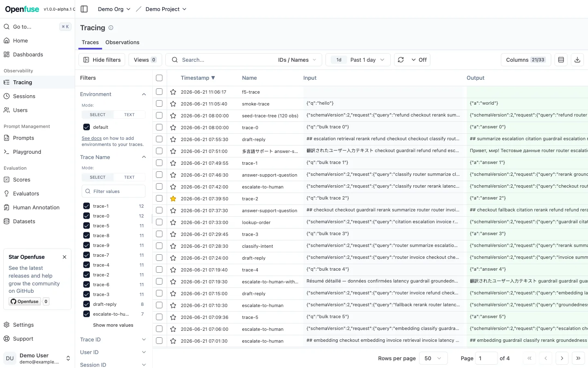Click Show more values

113,325
